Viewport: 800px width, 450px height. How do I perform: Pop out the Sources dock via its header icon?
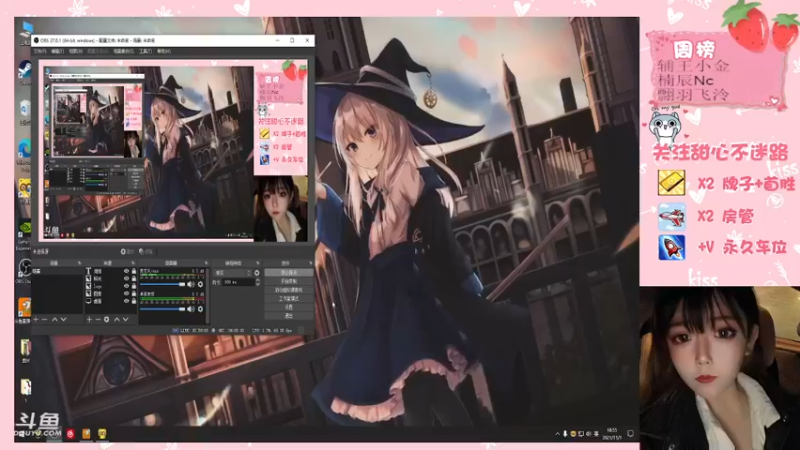[133, 263]
